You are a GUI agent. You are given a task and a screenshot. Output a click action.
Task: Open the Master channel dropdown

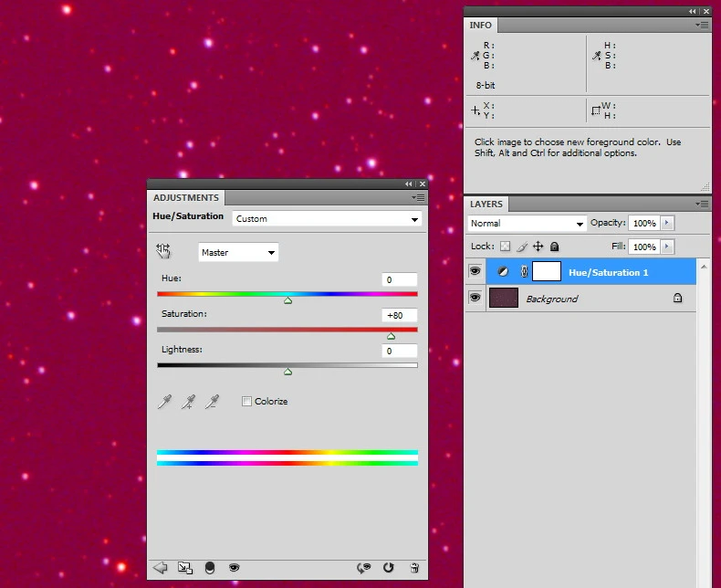[x=238, y=253]
